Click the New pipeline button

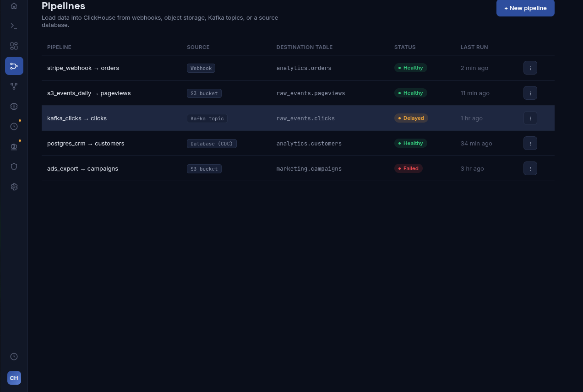(525, 8)
